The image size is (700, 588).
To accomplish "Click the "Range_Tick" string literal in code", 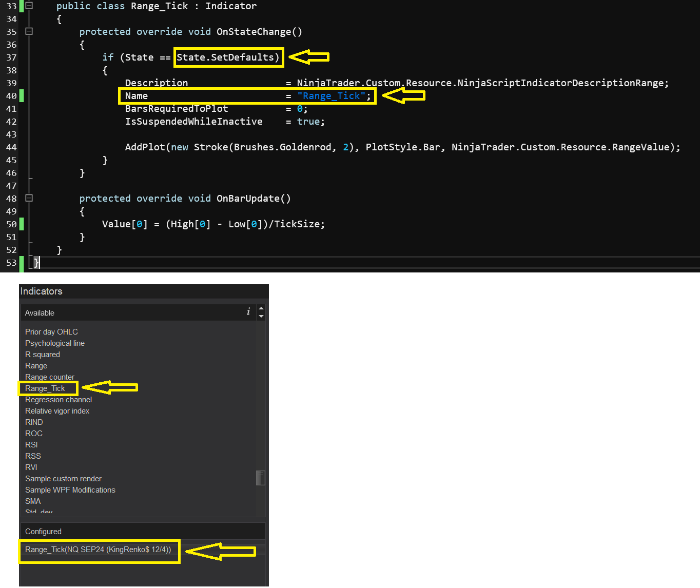I will [x=331, y=96].
